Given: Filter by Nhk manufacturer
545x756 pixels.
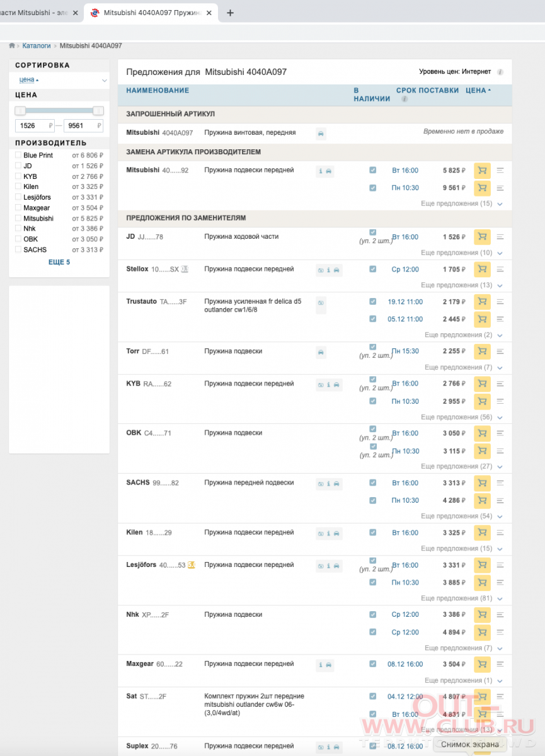Looking at the screenshot, I should point(18,229).
